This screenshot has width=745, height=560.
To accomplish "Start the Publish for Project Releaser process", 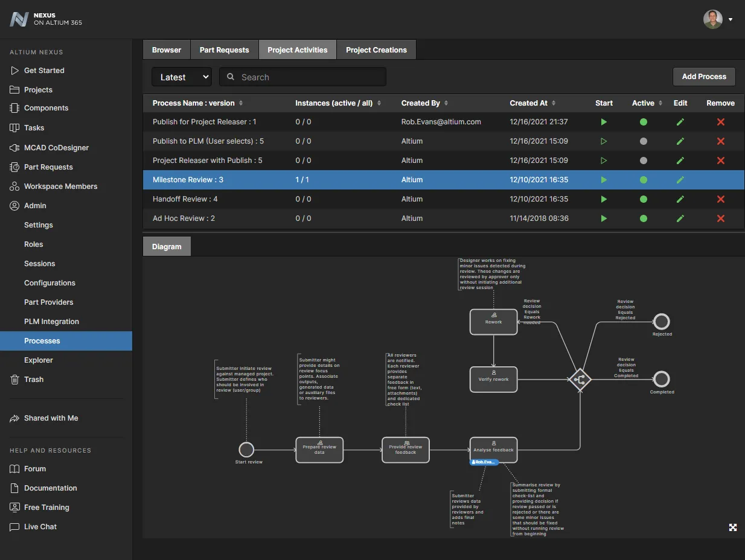I will tap(603, 121).
